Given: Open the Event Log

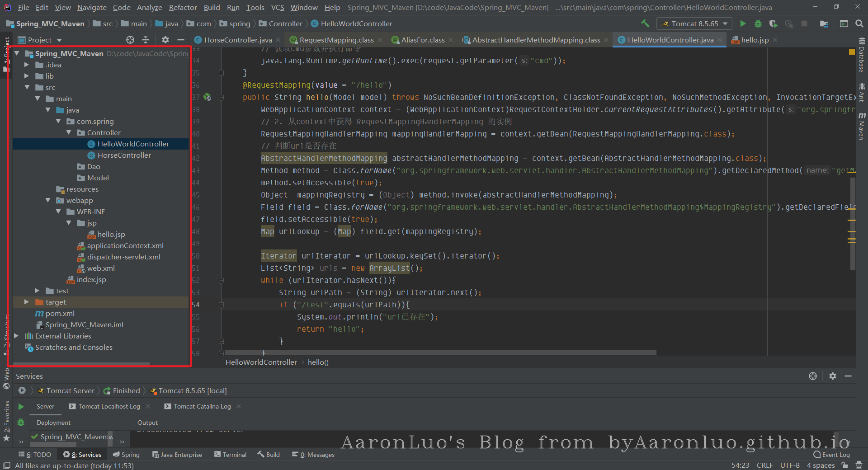Looking at the screenshot, I should (x=831, y=455).
